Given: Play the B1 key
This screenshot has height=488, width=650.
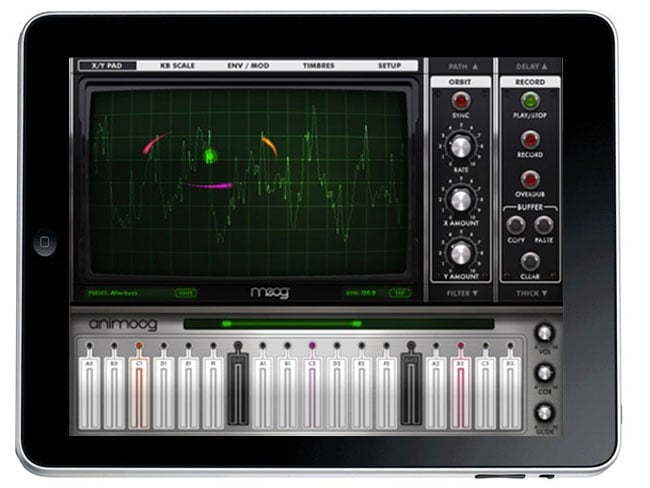Looking at the screenshot, I should point(287,392).
